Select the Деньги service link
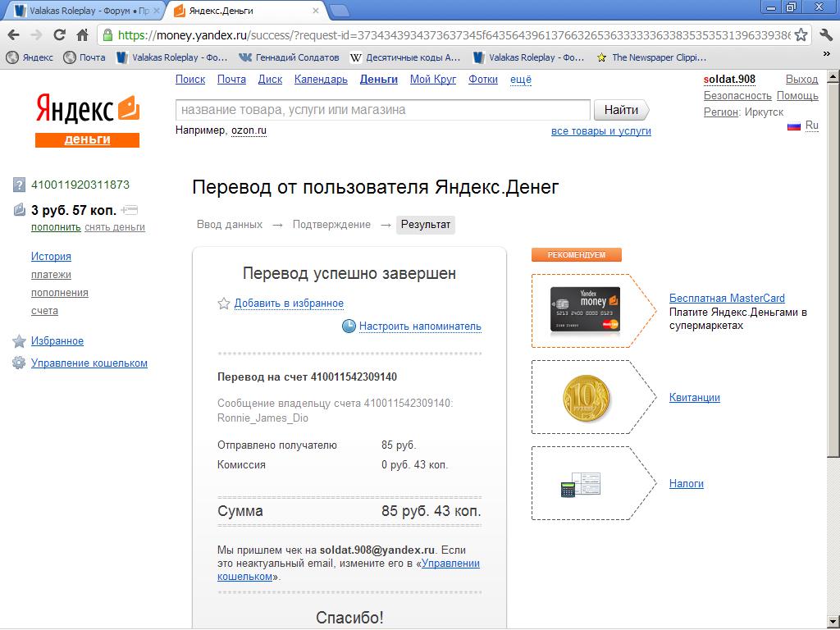The height and width of the screenshot is (630, 840). 379,80
